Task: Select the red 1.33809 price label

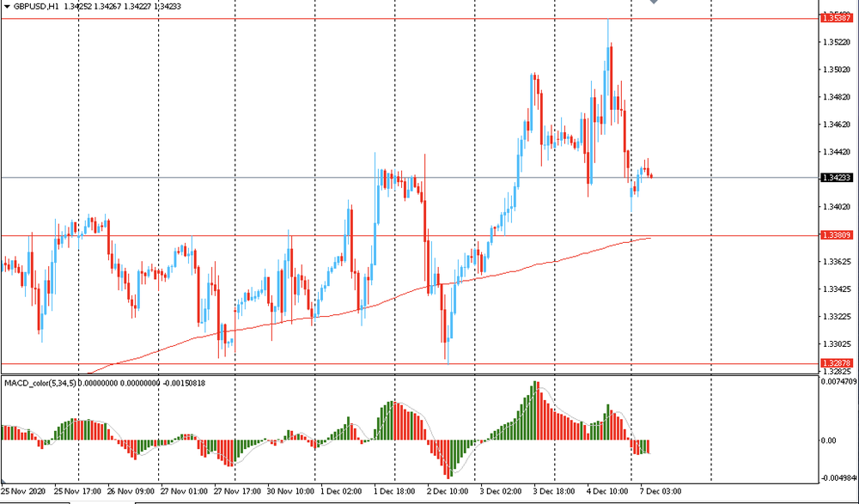Action: (x=836, y=235)
